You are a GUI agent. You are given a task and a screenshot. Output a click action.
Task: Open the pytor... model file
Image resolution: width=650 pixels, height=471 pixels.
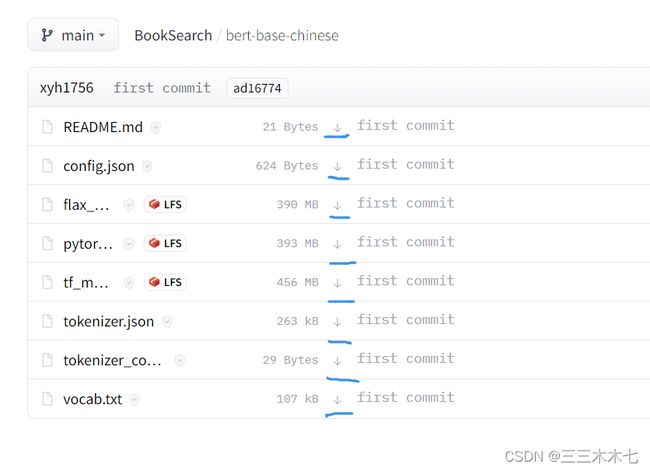[x=87, y=244]
